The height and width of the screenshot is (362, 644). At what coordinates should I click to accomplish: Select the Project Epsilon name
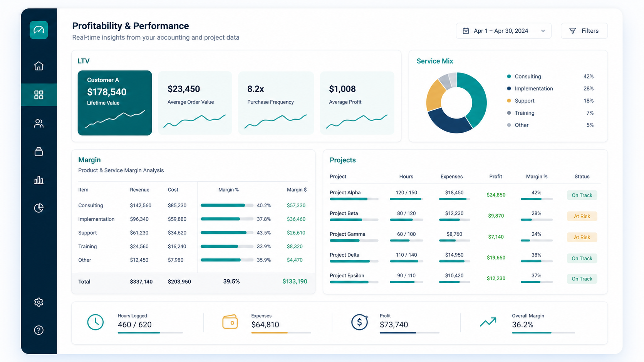(x=347, y=275)
